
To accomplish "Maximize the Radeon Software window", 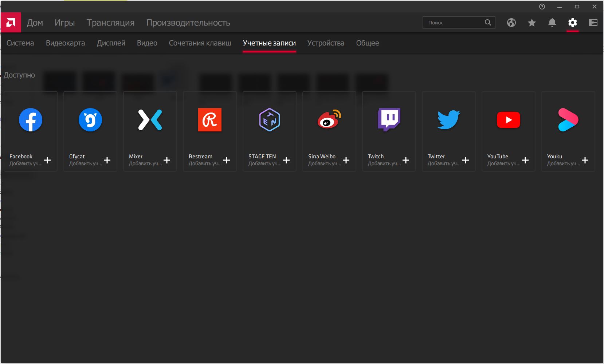I will 577,7.
